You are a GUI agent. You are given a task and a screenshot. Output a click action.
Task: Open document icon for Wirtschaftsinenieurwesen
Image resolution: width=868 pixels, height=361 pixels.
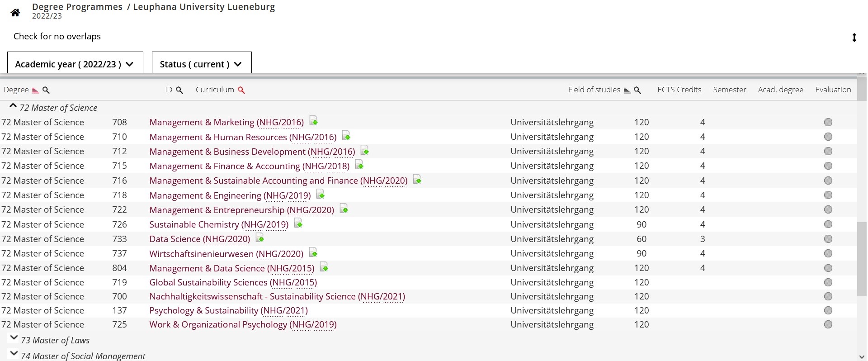[x=313, y=252]
